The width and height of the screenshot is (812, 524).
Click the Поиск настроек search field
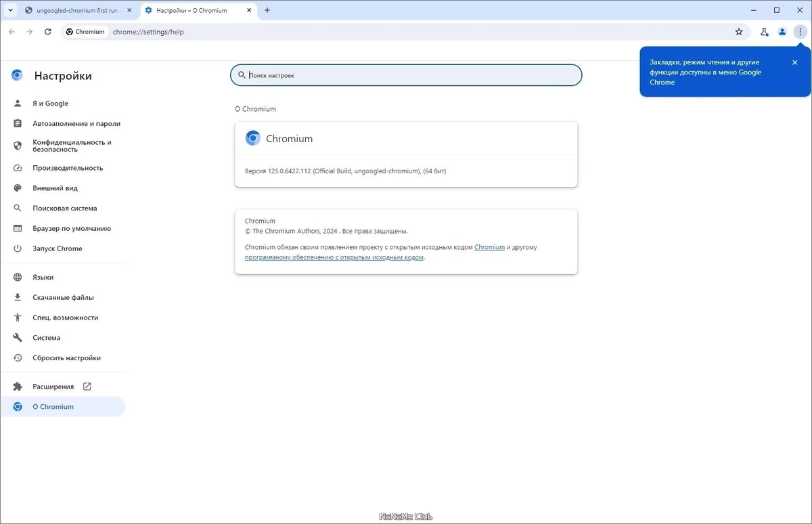pyautogui.click(x=406, y=75)
